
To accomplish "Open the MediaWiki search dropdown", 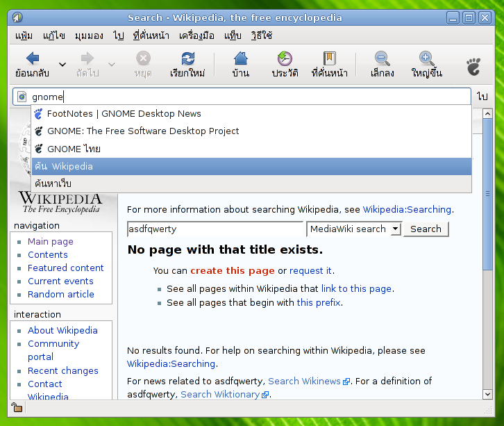I will [354, 229].
